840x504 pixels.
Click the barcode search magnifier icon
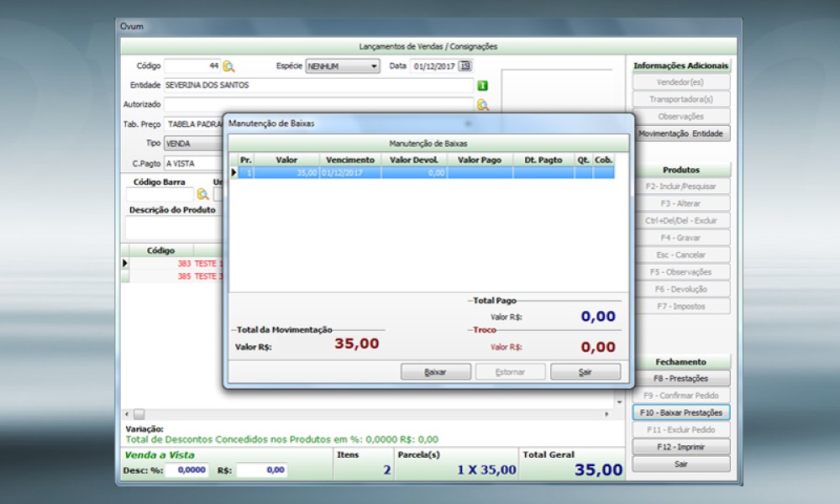pyautogui.click(x=203, y=194)
